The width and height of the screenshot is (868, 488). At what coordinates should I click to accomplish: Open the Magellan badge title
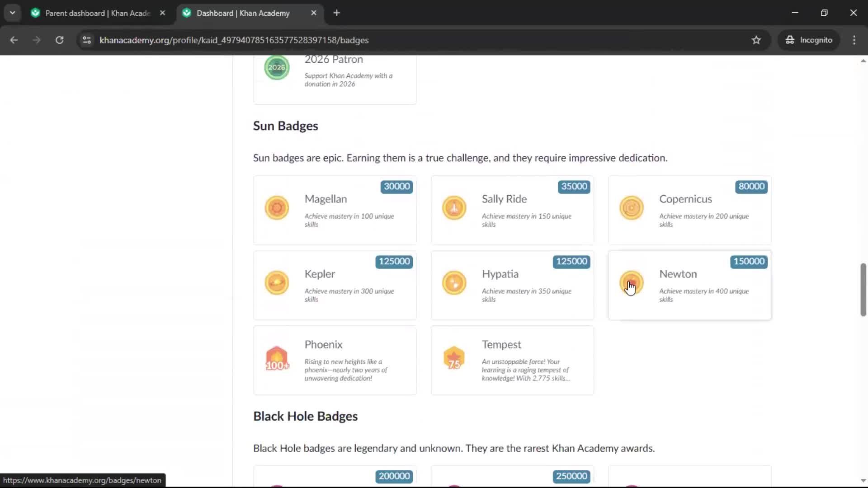[x=325, y=199]
